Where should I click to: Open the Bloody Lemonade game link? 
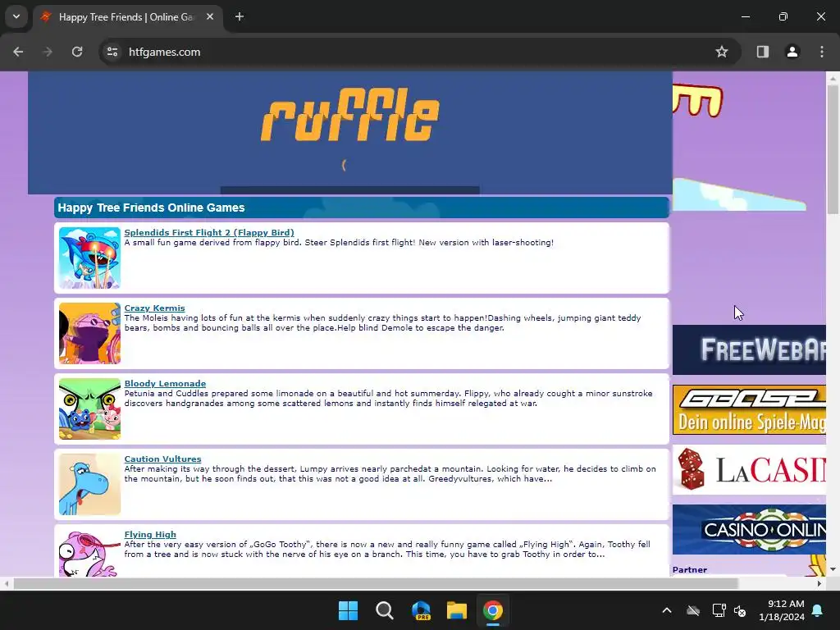(x=165, y=384)
